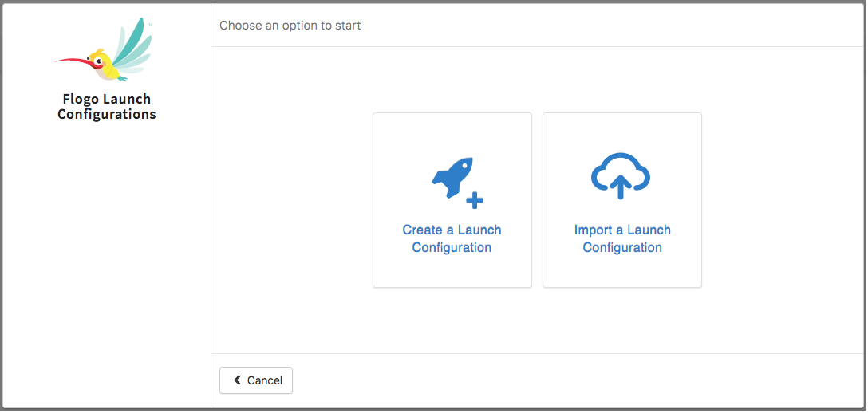Click the hummingbird's long red beak

click(72, 61)
